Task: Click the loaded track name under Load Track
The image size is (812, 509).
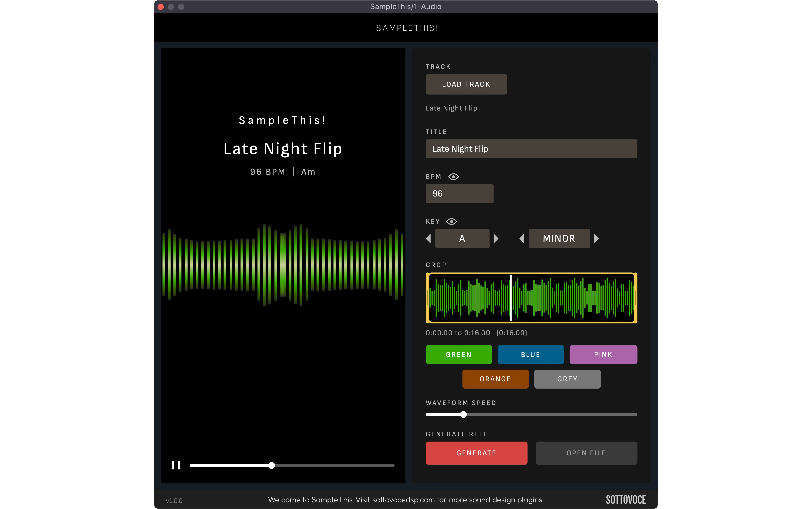Action: [x=451, y=108]
